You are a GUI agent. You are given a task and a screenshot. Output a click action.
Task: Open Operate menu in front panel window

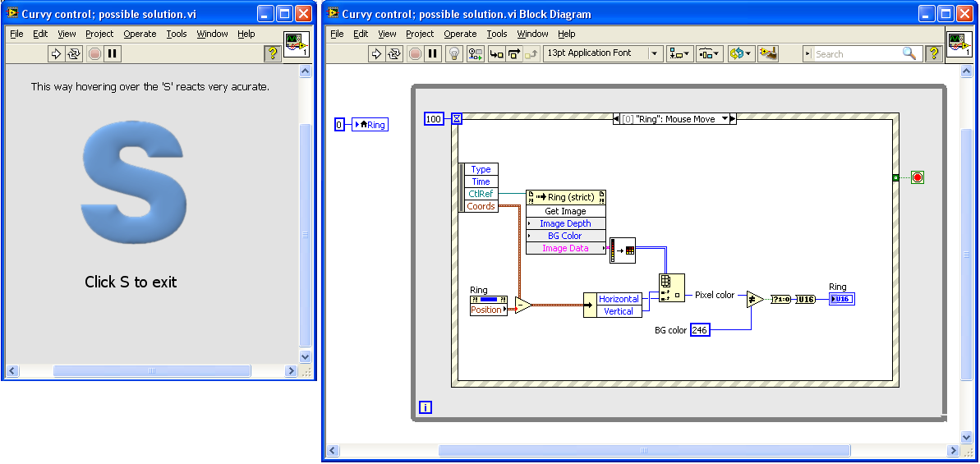pos(140,34)
